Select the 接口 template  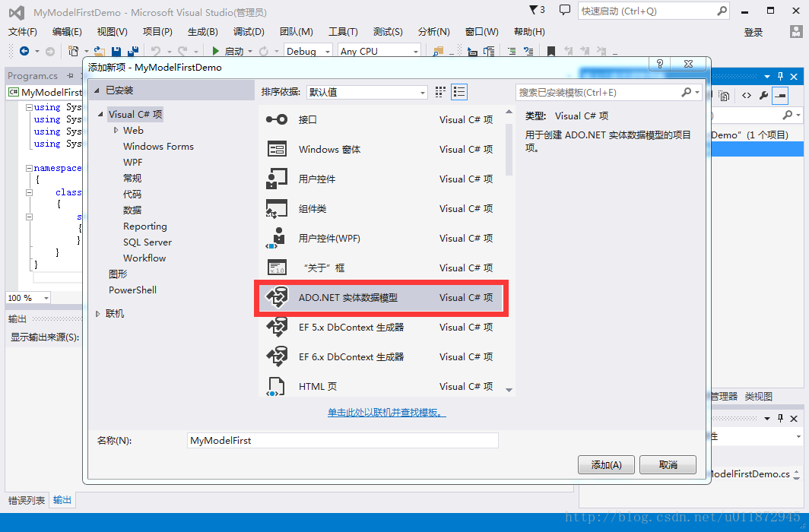click(381, 119)
